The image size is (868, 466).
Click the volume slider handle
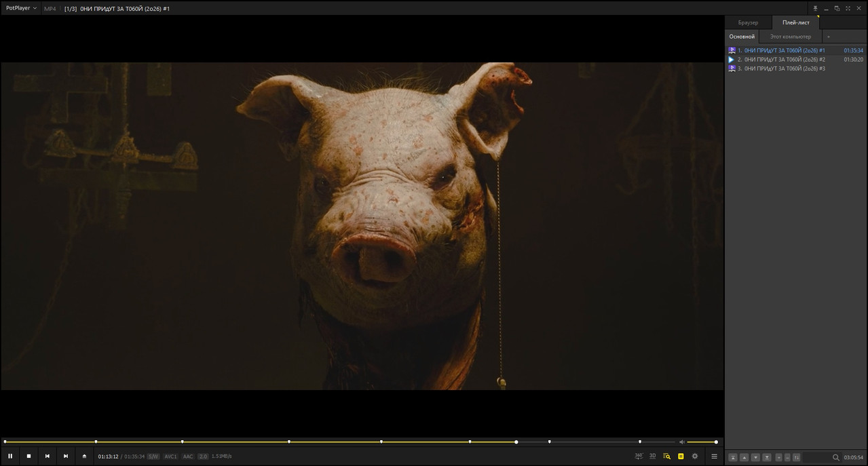point(716,442)
